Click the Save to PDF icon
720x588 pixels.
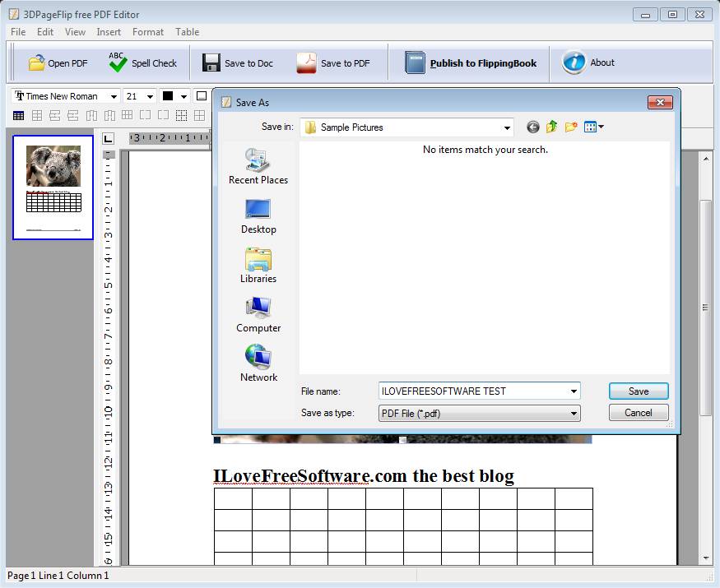coord(306,63)
